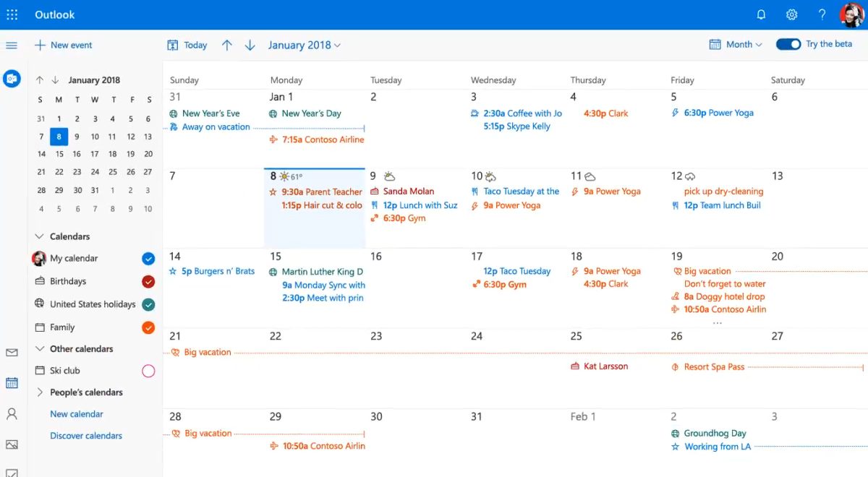Open January 2018 month picker dropdown

coord(305,45)
